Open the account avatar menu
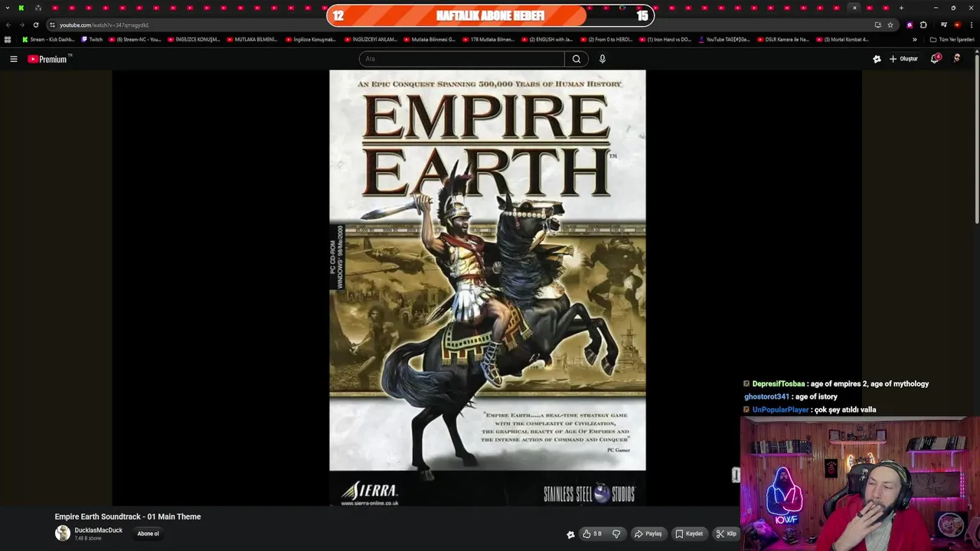 pyautogui.click(x=956, y=59)
